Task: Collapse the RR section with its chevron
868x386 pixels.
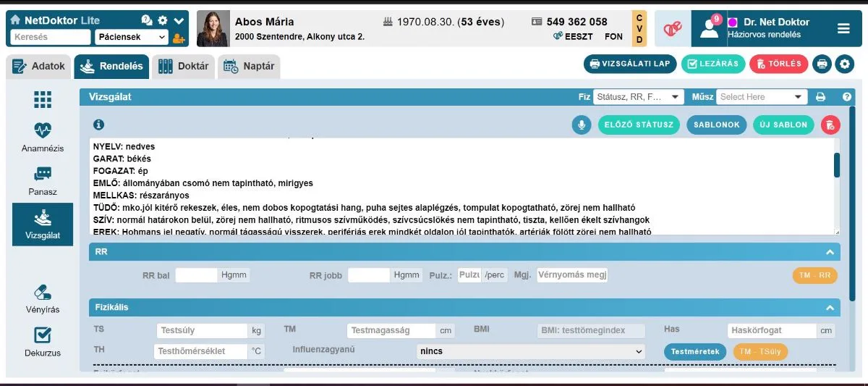Action: pos(830,252)
